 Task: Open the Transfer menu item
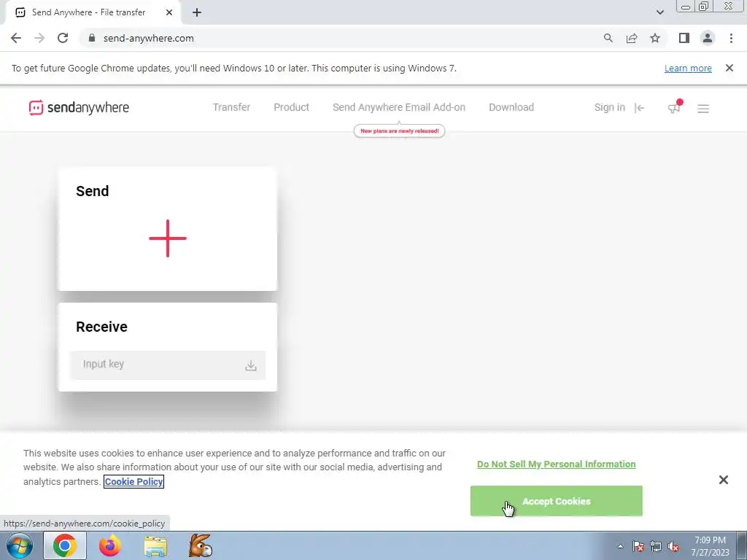231,107
